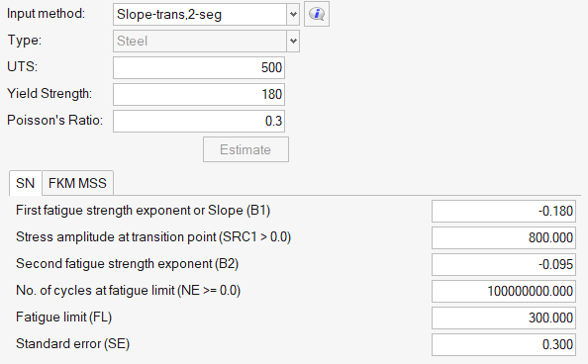Screen dimensions: 588x364
Task: Select the SN tab
Action: 25,183
